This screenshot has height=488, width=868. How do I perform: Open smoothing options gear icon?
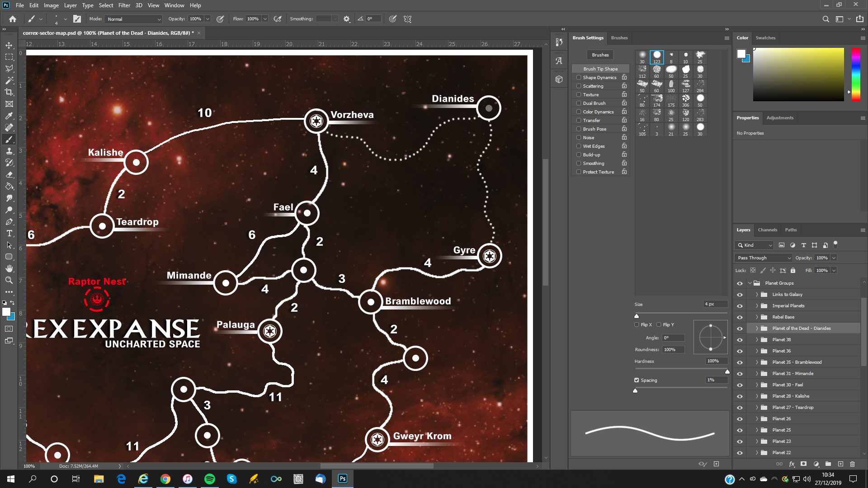(x=347, y=19)
